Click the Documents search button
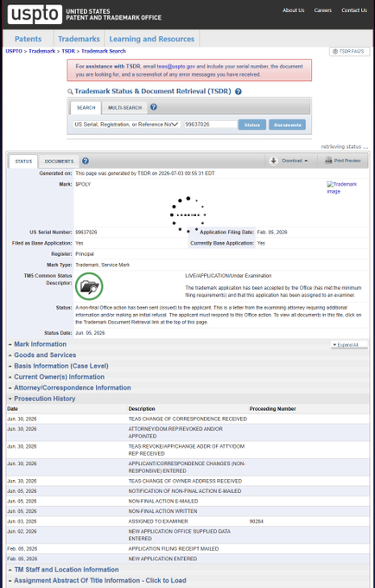This screenshot has width=375, height=588. (288, 125)
